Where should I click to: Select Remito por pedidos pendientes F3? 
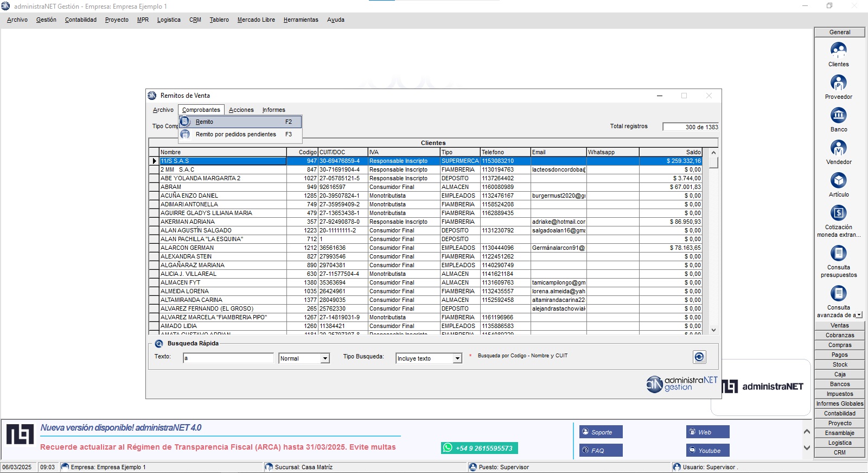(240, 134)
